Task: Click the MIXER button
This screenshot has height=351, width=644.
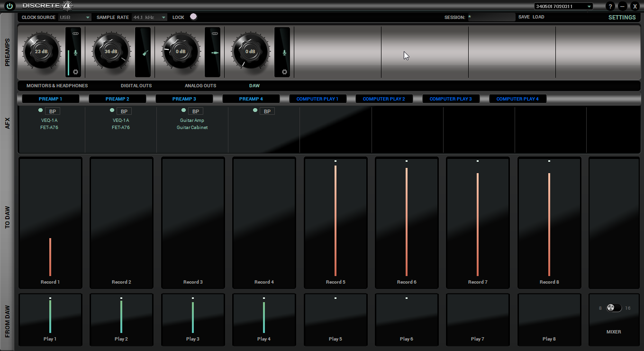Action: (x=614, y=332)
